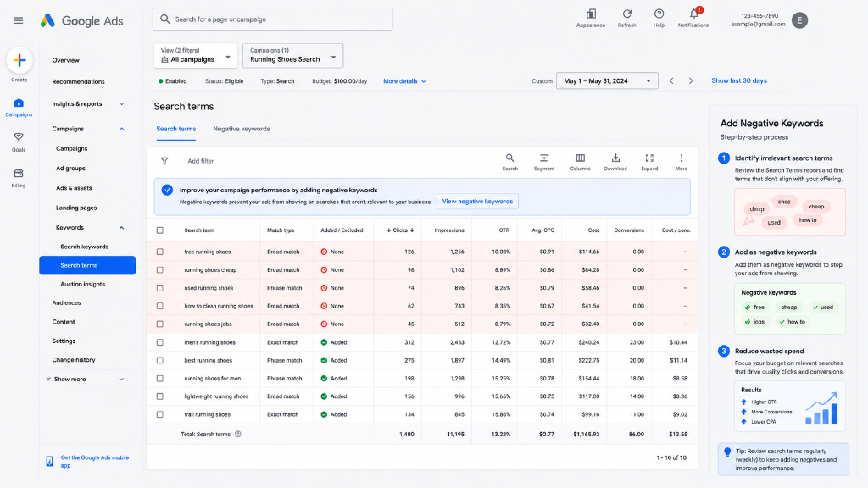Open Ads & assets page
868x488 pixels.
[x=74, y=188]
